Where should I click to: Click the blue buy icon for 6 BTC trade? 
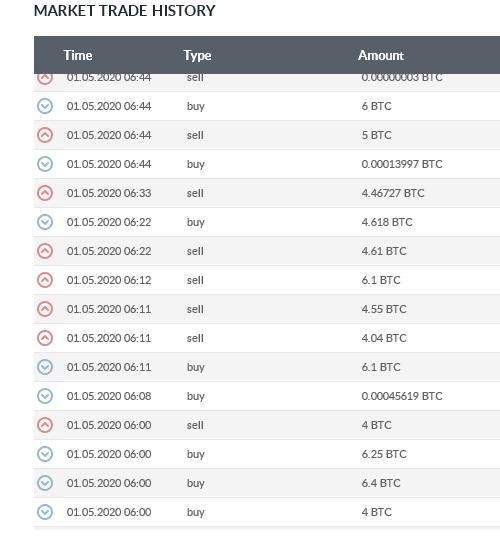click(45, 106)
